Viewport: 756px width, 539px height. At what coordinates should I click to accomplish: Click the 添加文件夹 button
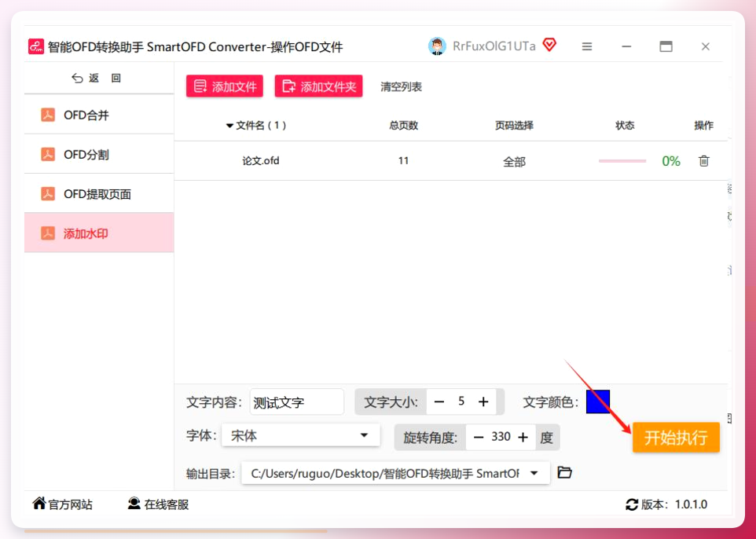(x=319, y=86)
